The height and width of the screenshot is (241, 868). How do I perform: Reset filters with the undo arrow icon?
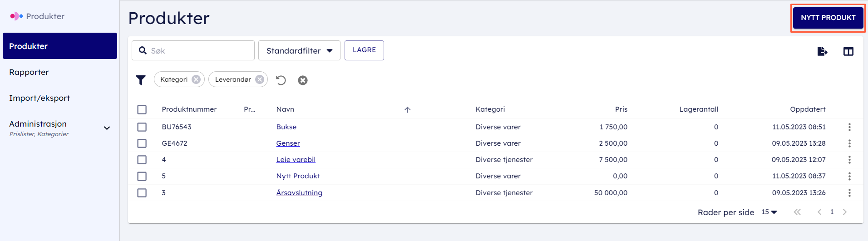[x=281, y=80]
